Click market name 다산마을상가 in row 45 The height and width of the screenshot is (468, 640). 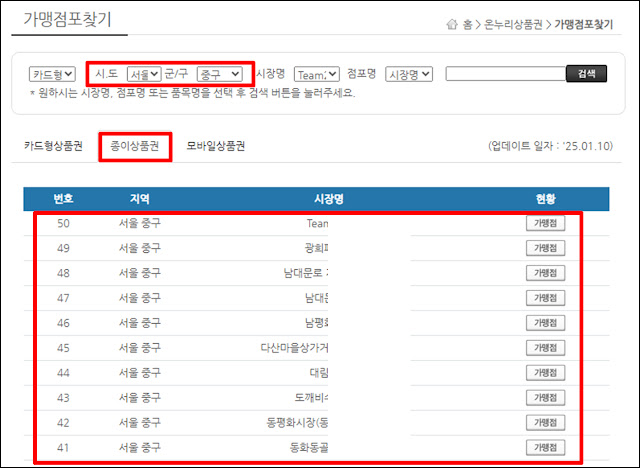coord(294,348)
